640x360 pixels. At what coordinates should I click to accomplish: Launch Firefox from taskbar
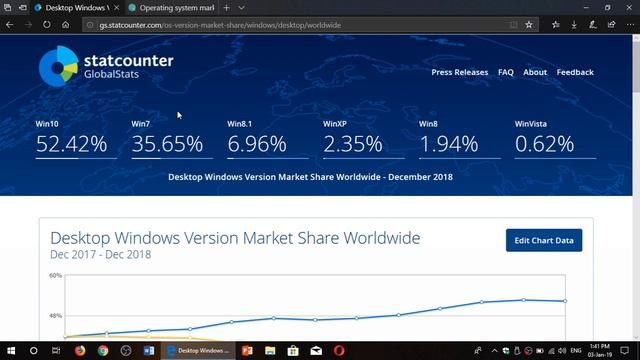(80, 351)
